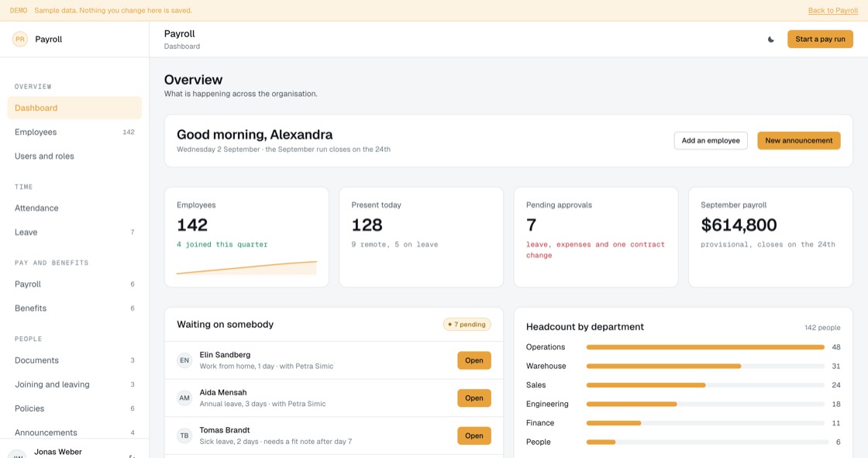Toggle dark mode with the moon icon

click(x=770, y=40)
